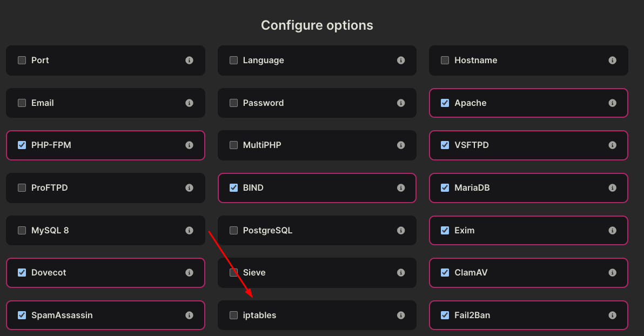Enable the Port checkbox
This screenshot has width=644, height=336.
22,61
